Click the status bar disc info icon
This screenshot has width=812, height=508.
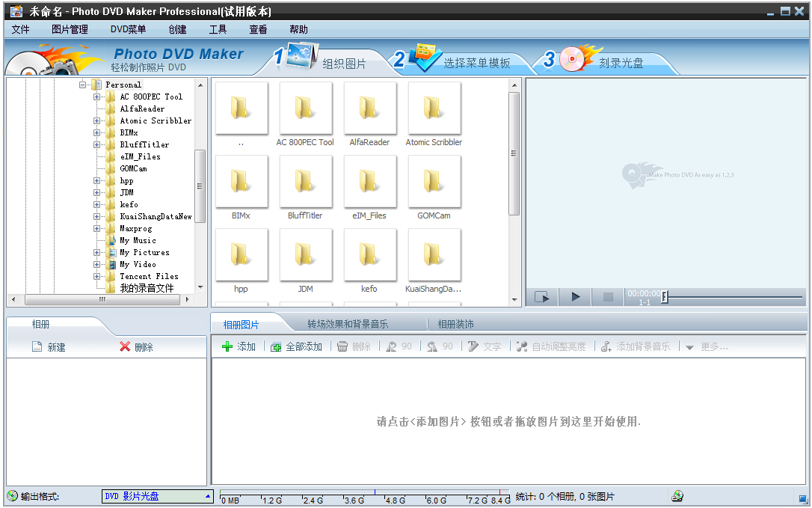(x=677, y=496)
